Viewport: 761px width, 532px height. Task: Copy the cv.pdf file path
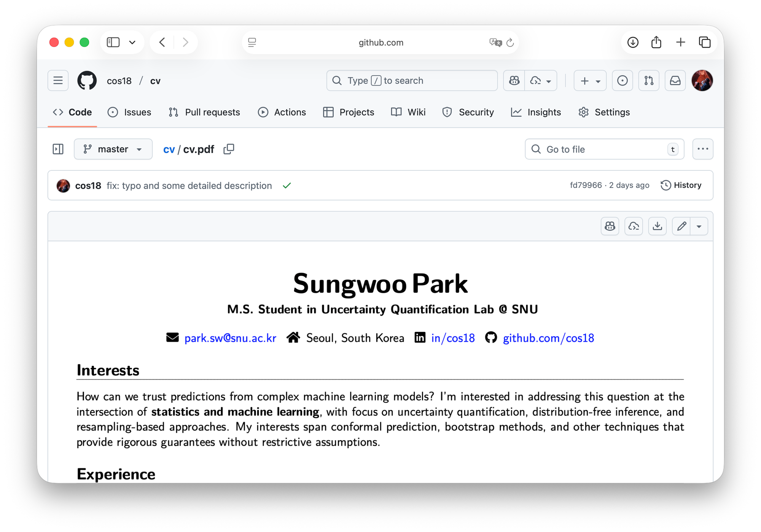click(229, 149)
